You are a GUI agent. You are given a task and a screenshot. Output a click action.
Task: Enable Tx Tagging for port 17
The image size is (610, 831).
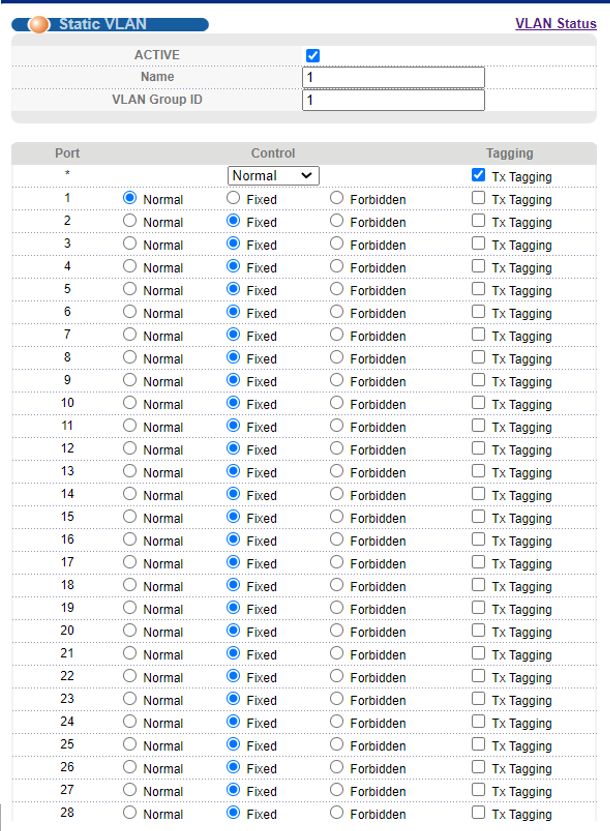click(x=478, y=562)
